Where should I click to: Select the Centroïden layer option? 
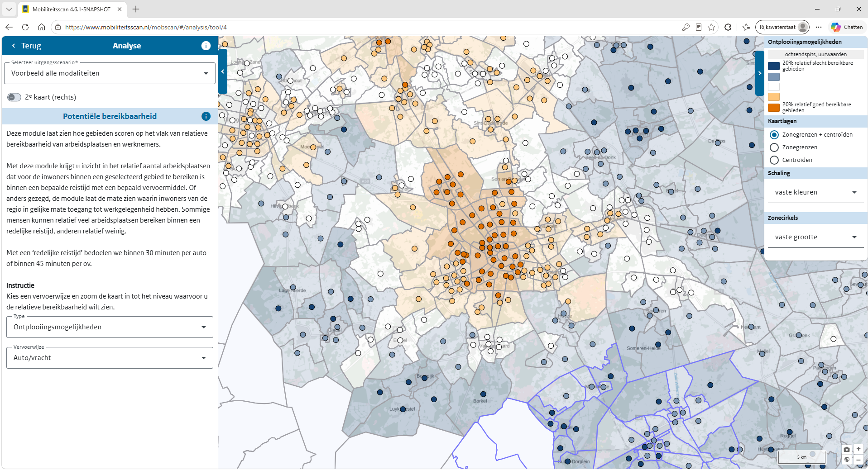click(774, 160)
